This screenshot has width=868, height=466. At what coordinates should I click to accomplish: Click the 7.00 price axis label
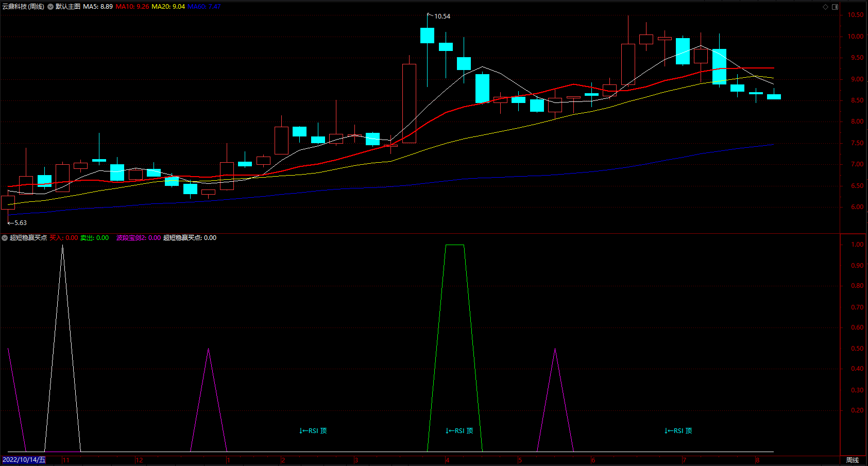pos(857,164)
